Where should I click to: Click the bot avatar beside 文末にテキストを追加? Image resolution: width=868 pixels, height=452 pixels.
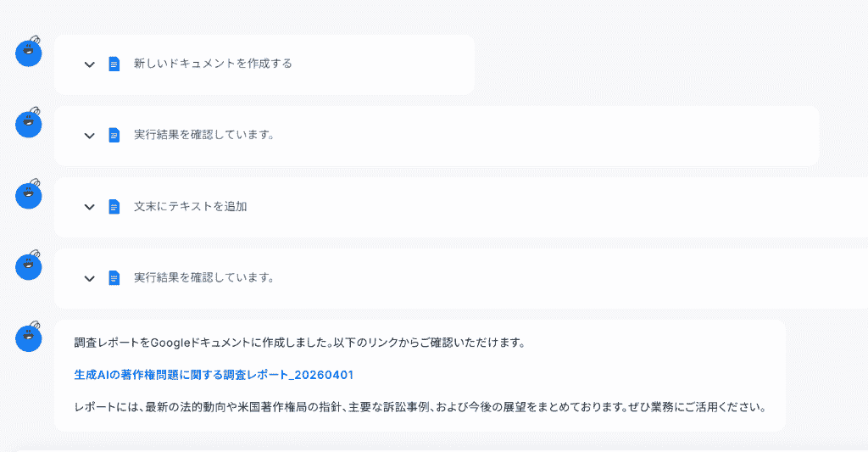29,195
